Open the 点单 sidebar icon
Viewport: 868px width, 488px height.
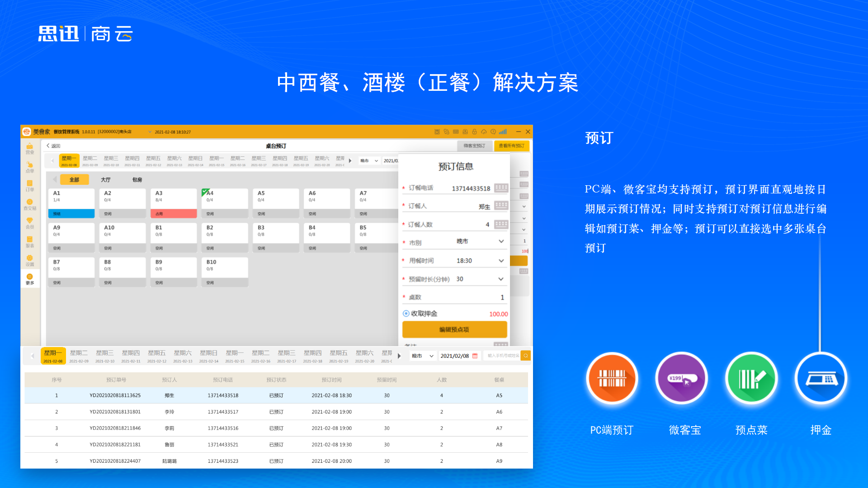click(x=30, y=167)
